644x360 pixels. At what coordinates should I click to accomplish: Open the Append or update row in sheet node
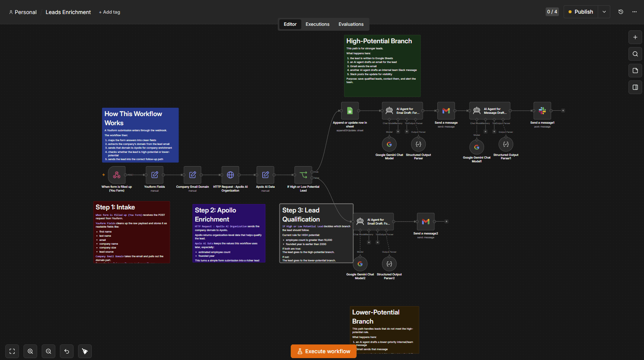pyautogui.click(x=350, y=111)
